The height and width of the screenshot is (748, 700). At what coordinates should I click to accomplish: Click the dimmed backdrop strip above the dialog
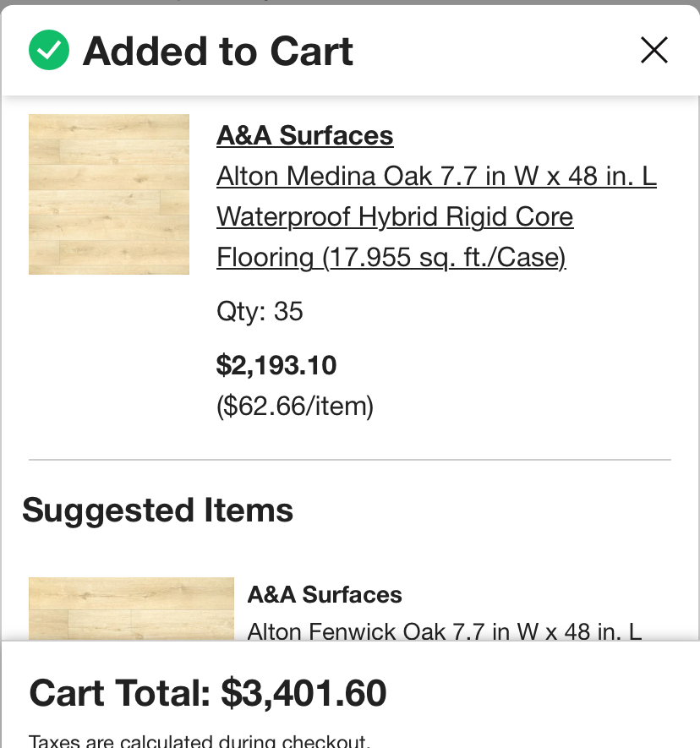pos(350,2)
